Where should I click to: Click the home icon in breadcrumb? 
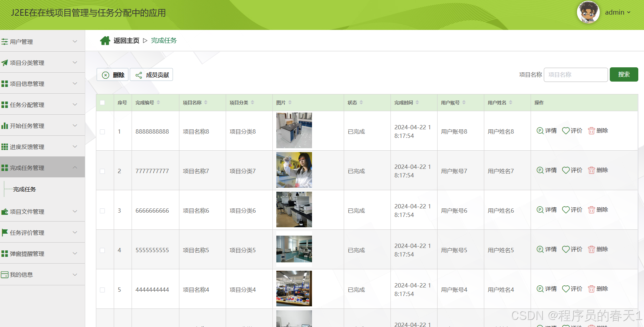pyautogui.click(x=105, y=41)
